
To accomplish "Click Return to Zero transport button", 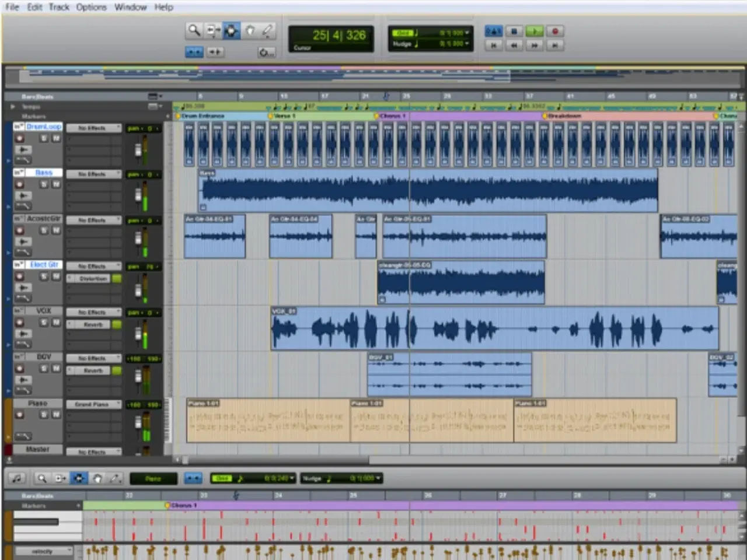I will point(494,45).
